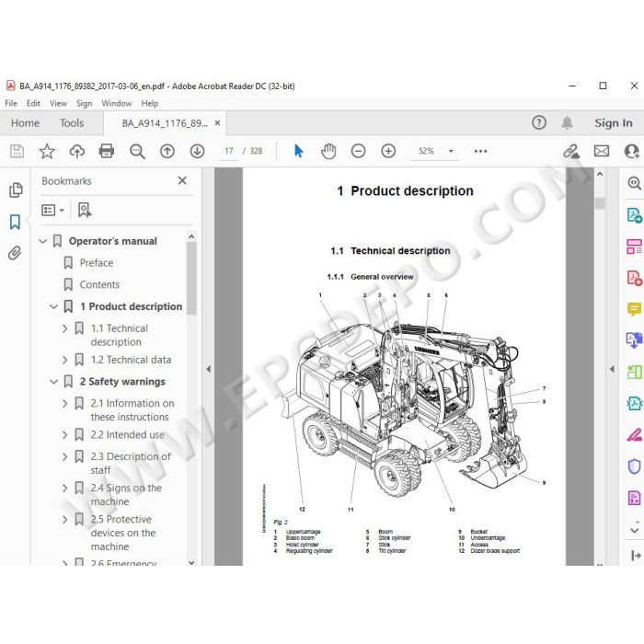Open the find text magnifier
The width and height of the screenshot is (644, 644).
[x=137, y=151]
